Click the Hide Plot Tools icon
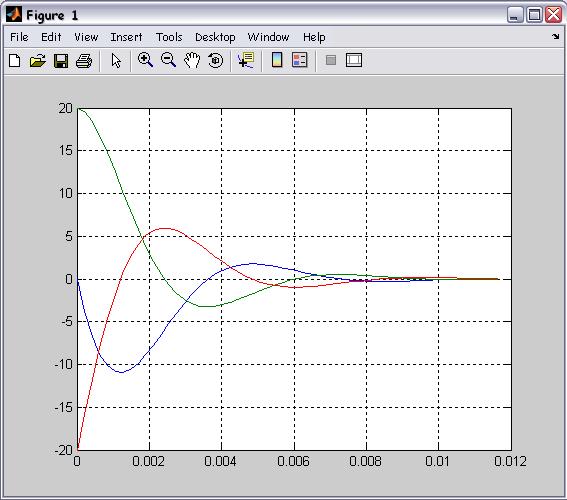Image resolution: width=567 pixels, height=500 pixels. [x=331, y=60]
